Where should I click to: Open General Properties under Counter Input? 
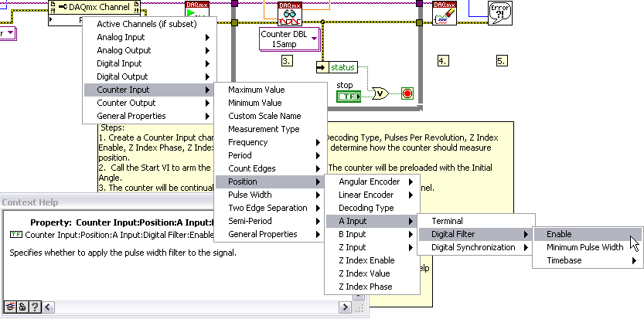271,234
